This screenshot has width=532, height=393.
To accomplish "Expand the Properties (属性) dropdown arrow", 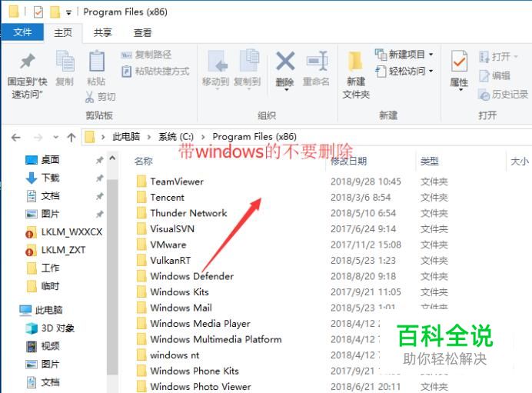I will (x=461, y=90).
